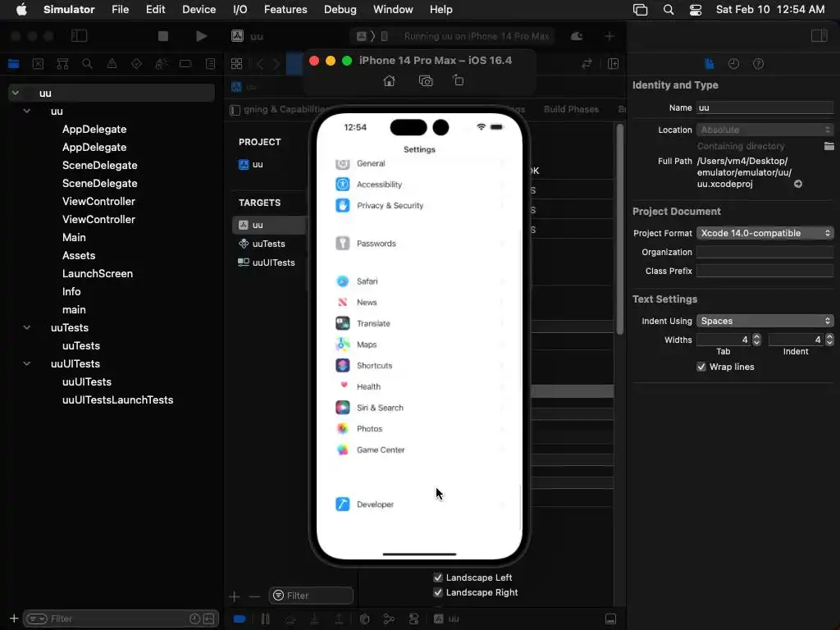Open the Source Control navigator icon
The image size is (840, 630).
[x=38, y=64]
